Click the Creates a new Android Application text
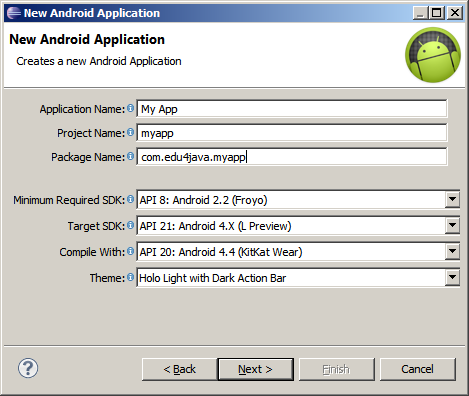The width and height of the screenshot is (469, 396). [x=99, y=61]
